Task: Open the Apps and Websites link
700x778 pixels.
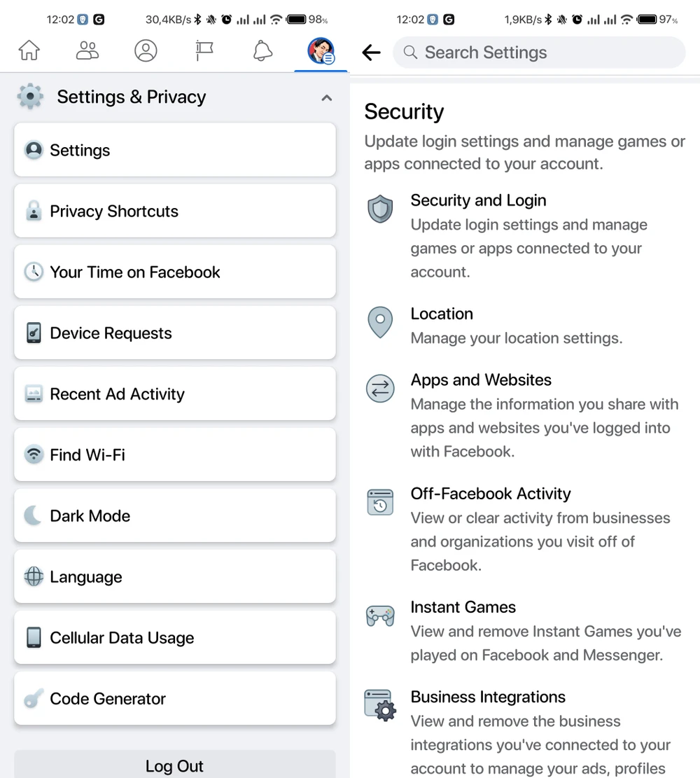Action: pyautogui.click(x=481, y=380)
